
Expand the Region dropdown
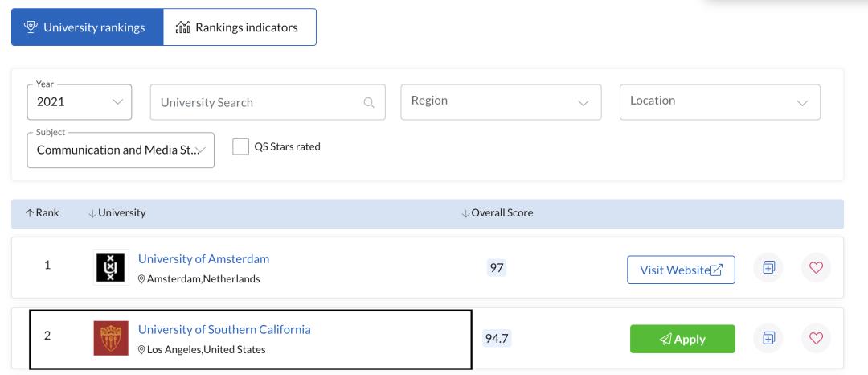click(501, 101)
